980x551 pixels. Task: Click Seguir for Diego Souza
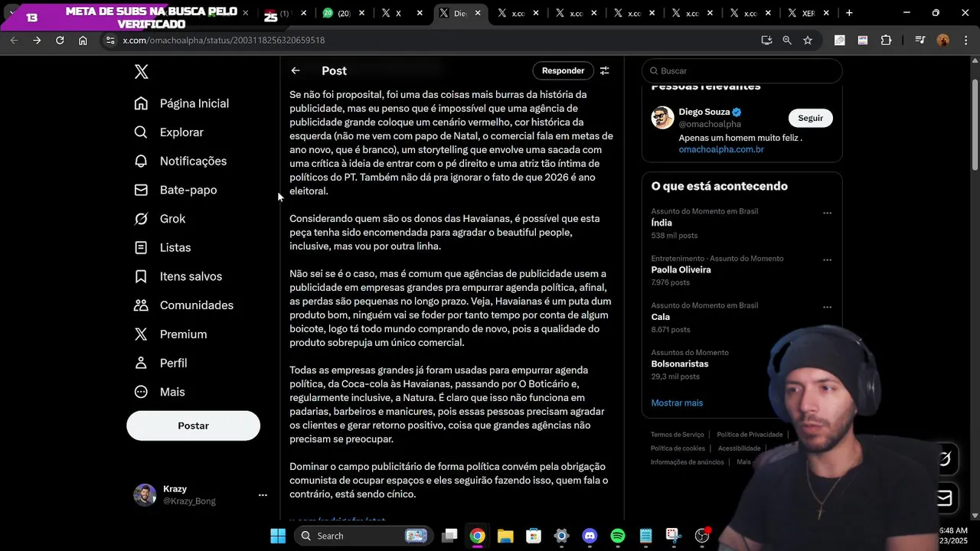tap(810, 118)
